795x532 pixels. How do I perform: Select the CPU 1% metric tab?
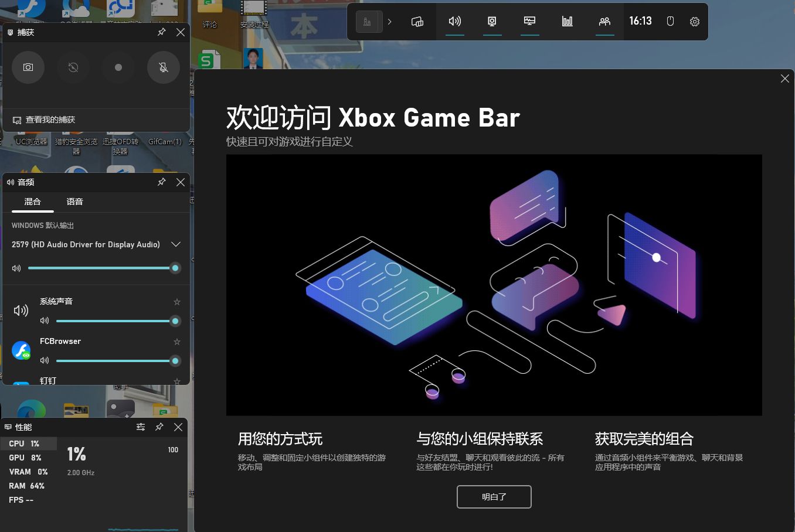29,444
